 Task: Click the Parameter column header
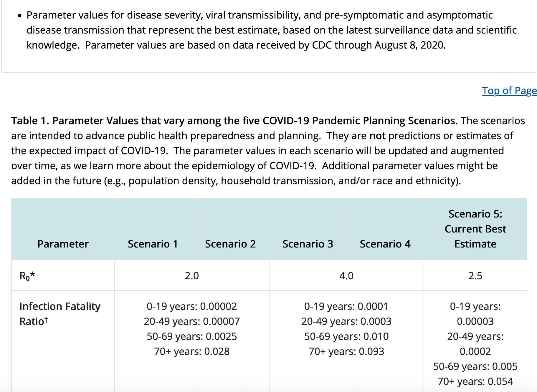click(x=63, y=244)
